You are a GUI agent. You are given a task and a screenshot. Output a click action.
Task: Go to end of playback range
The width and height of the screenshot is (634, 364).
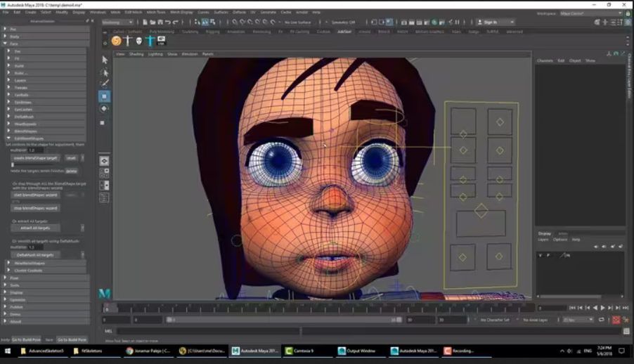(x=626, y=308)
